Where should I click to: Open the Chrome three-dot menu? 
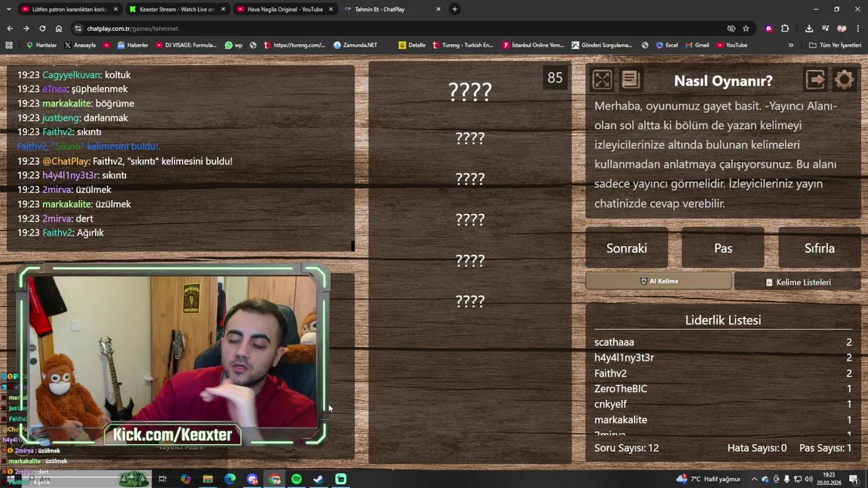tap(858, 28)
